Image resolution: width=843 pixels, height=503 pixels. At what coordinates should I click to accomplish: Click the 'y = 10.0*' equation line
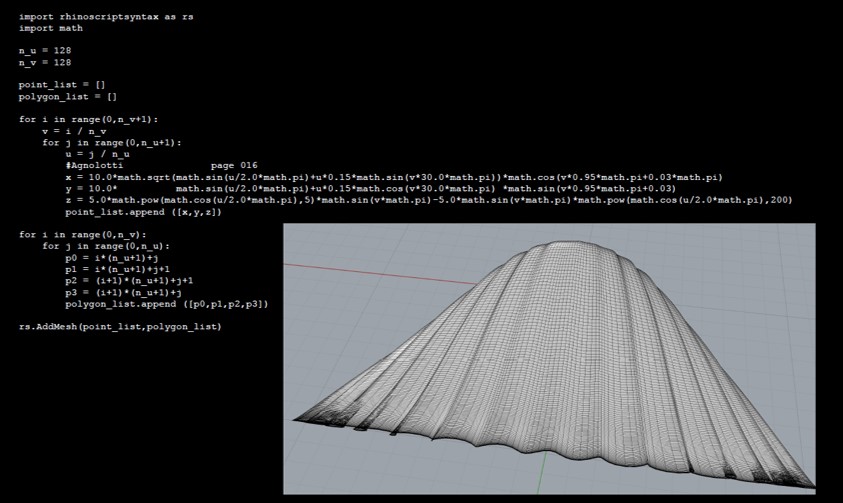click(x=370, y=189)
